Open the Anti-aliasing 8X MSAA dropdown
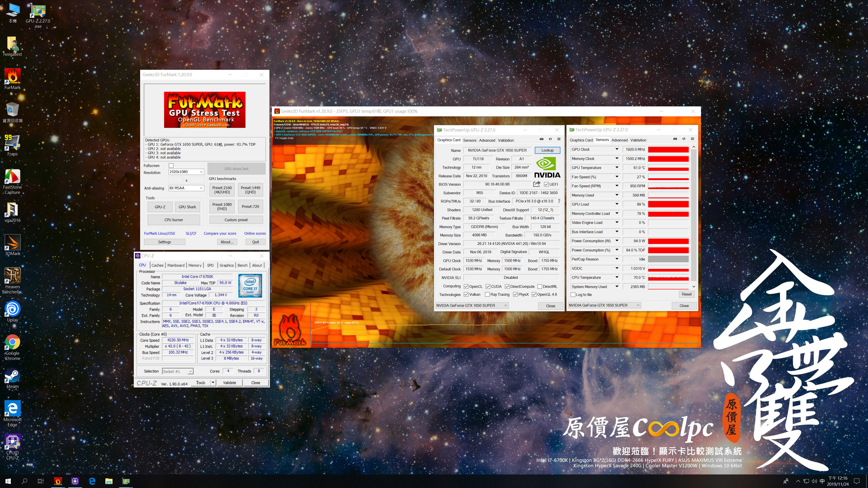The height and width of the screenshot is (488, 868). point(186,188)
